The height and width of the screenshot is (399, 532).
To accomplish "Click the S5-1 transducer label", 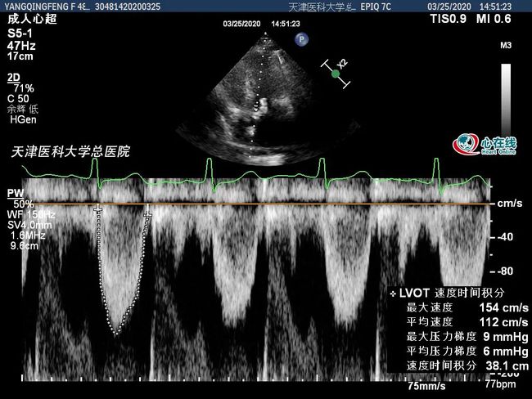I will [20, 34].
